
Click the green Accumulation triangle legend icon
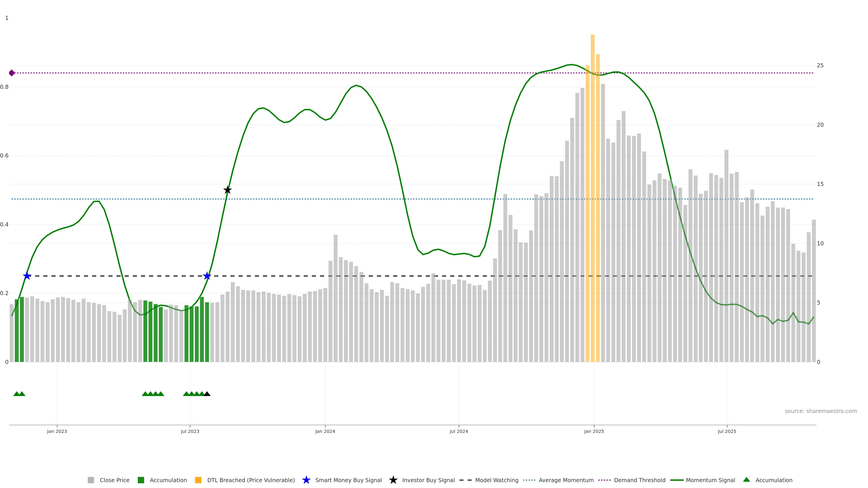pyautogui.click(x=746, y=480)
